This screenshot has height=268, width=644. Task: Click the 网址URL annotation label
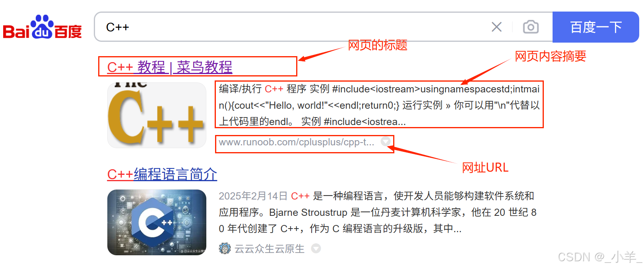click(x=485, y=168)
